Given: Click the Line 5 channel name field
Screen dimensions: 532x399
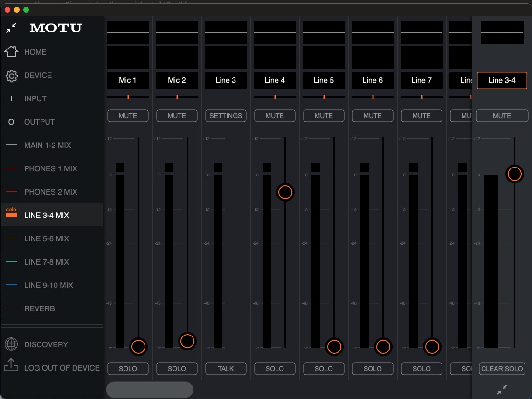Looking at the screenshot, I should pos(324,80).
